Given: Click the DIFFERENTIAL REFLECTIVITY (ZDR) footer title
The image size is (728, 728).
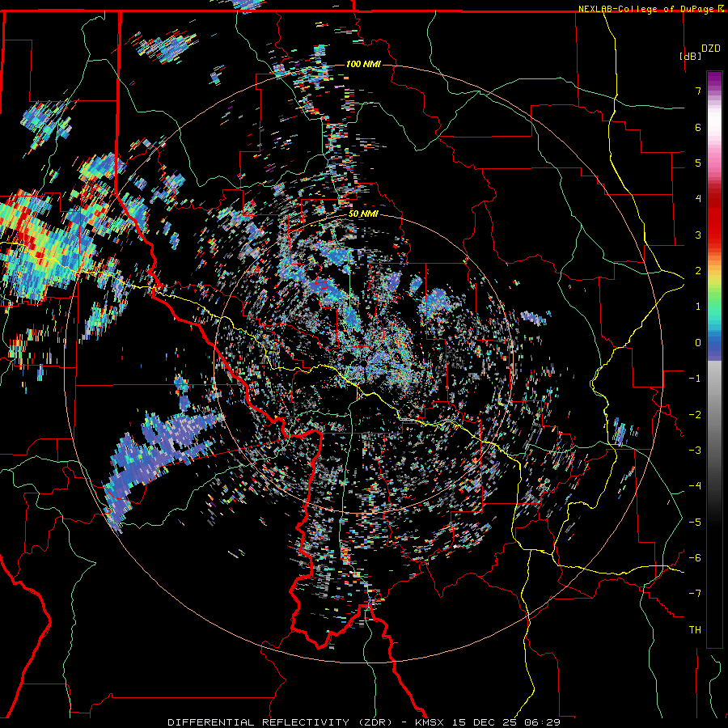Looking at the screenshot, I should (x=281, y=722).
